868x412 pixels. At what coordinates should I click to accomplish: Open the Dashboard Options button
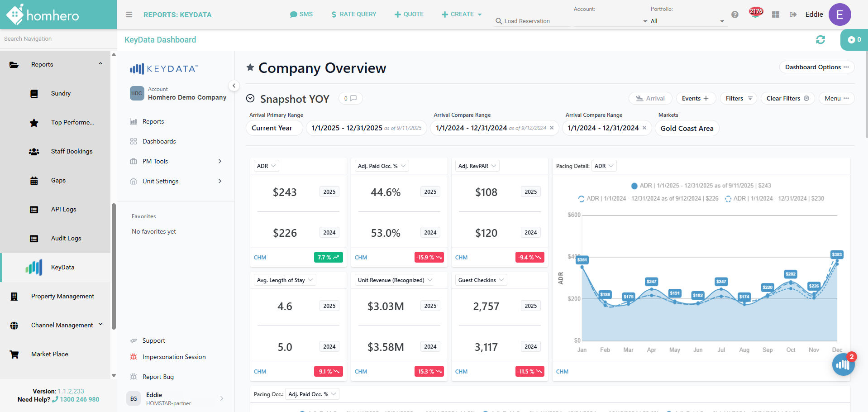817,67
